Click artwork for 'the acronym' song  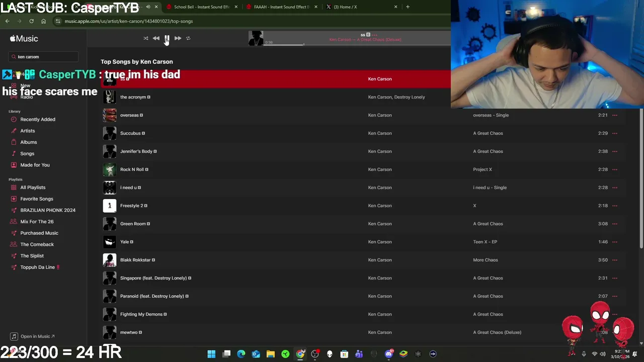110,97
